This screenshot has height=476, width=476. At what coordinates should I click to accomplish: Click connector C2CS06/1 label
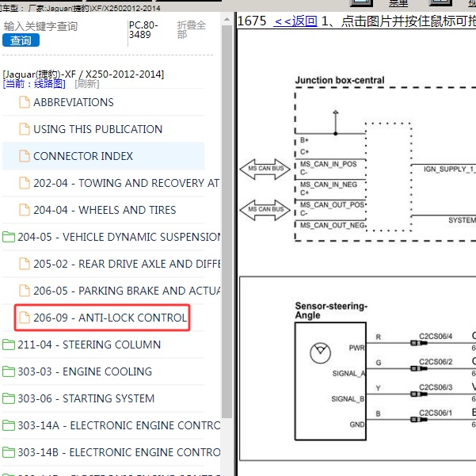coord(436,413)
